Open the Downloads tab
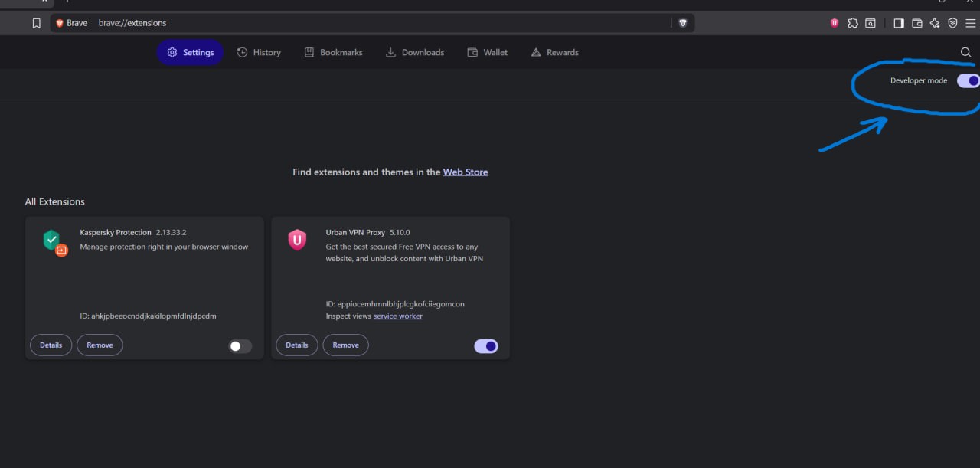Image resolution: width=980 pixels, height=468 pixels. [x=414, y=52]
